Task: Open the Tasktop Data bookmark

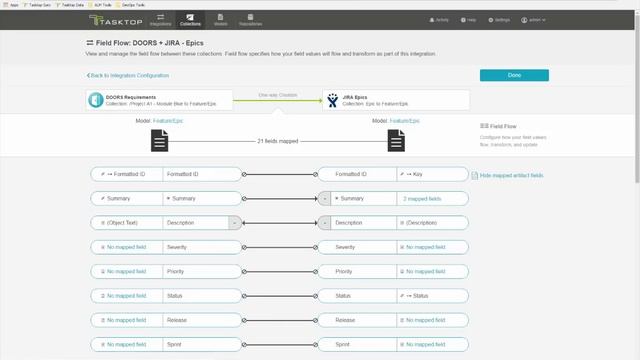Action: pos(70,5)
